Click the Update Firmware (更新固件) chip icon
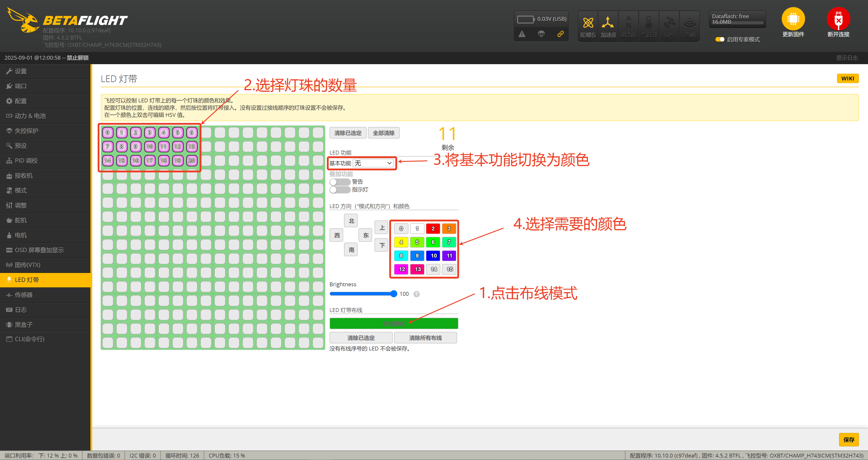This screenshot has height=460, width=868. (793, 19)
